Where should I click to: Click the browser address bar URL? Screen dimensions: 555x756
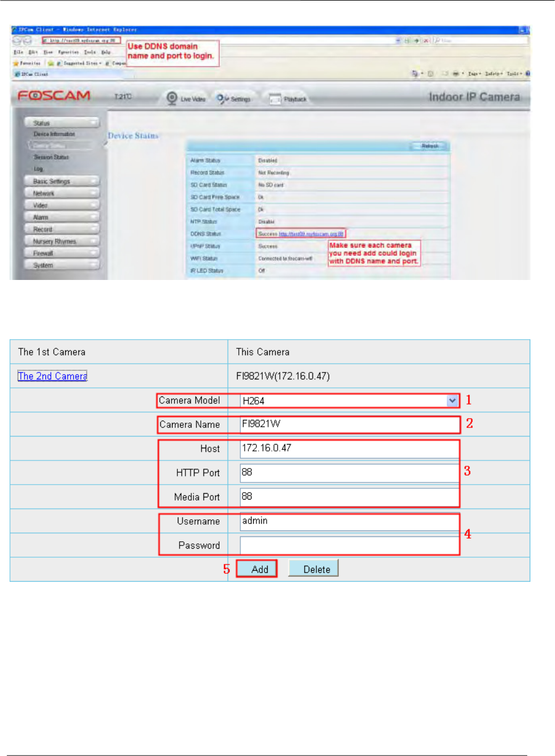coord(82,40)
